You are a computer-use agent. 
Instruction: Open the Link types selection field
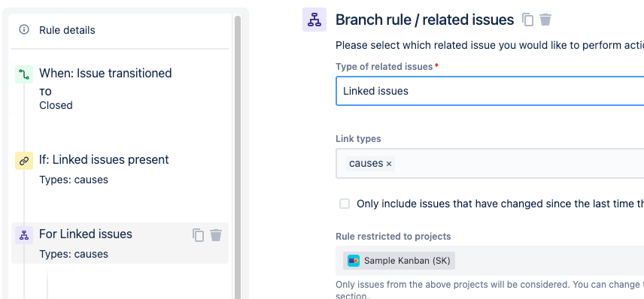coord(490,163)
